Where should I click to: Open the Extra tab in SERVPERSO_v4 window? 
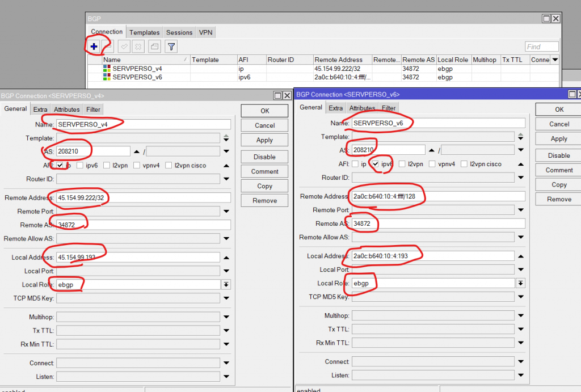pyautogui.click(x=40, y=109)
